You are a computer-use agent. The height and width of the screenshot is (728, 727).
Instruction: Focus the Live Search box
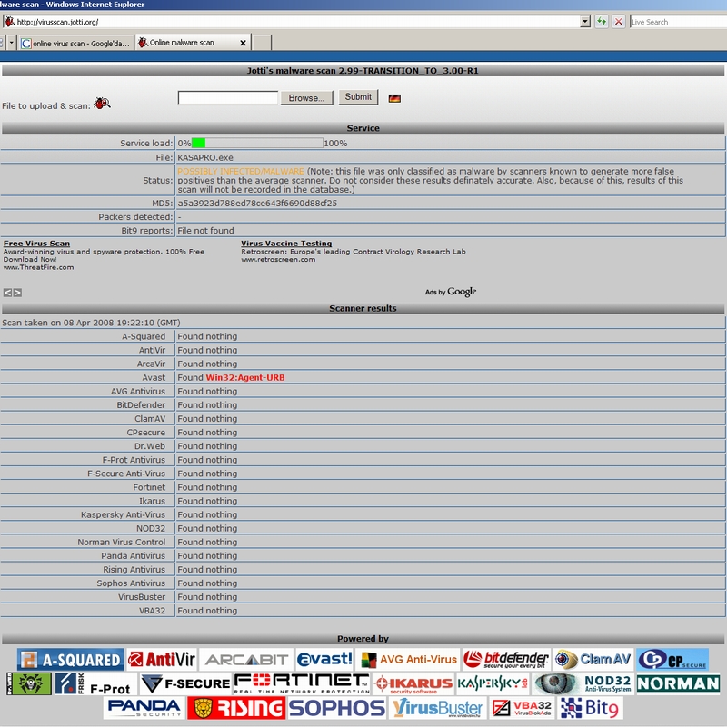pyautogui.click(x=679, y=22)
